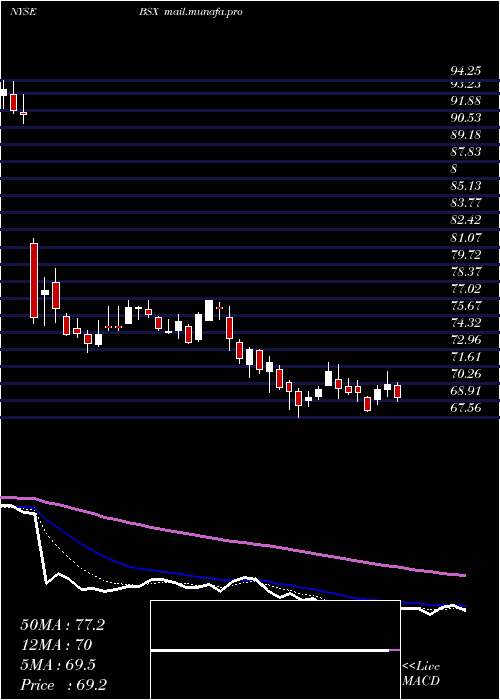Click the 71.61 price axis label
Screen dimensions: 500x700
click(466, 356)
